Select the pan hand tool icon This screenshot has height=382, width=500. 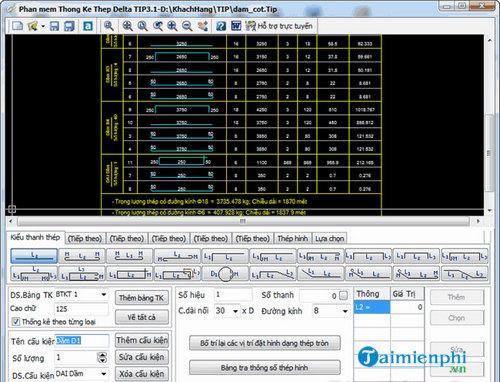tap(203, 26)
